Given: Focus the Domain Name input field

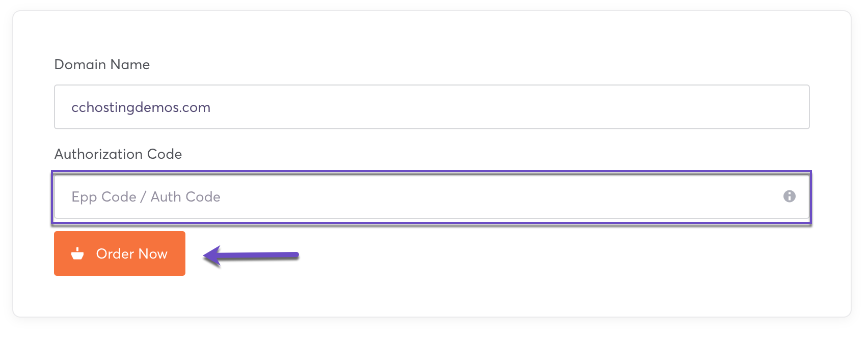Looking at the screenshot, I should [431, 107].
